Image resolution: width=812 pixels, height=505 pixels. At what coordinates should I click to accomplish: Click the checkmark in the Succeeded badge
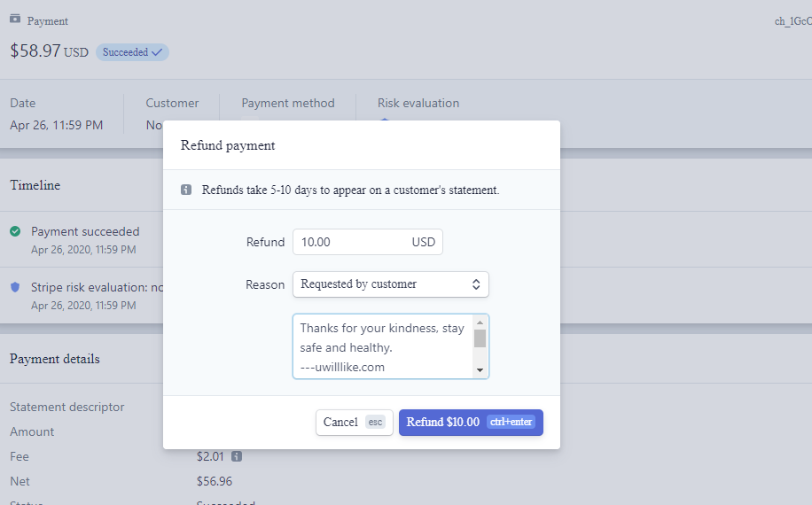tap(157, 52)
